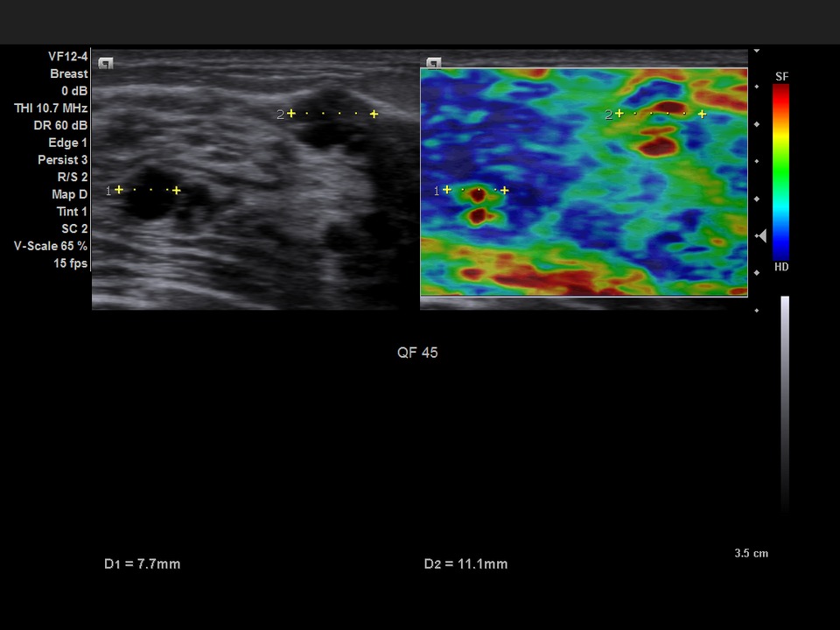Viewport: 840px width, 630px height.
Task: Click the QF 45 quality factor readout
Action: 417,353
